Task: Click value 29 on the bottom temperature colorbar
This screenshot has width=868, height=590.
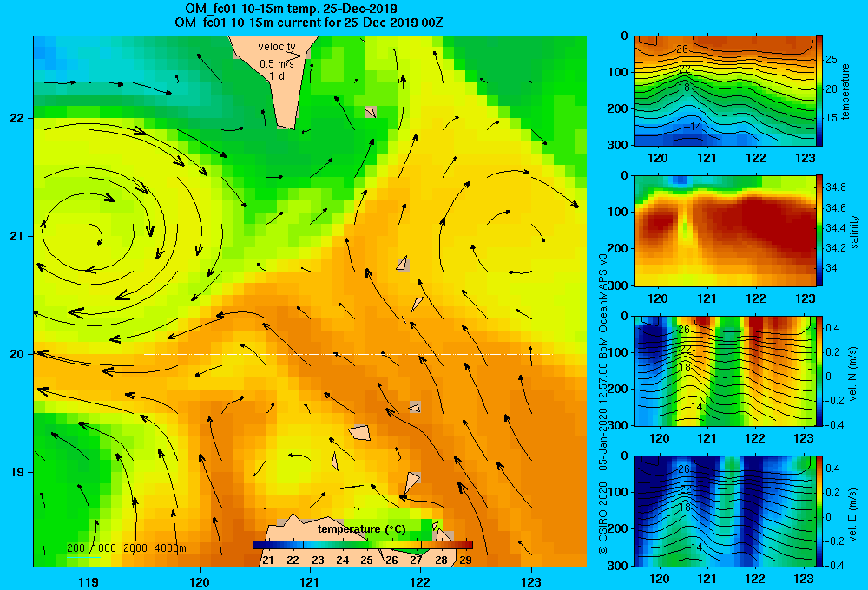Action: pyautogui.click(x=465, y=560)
